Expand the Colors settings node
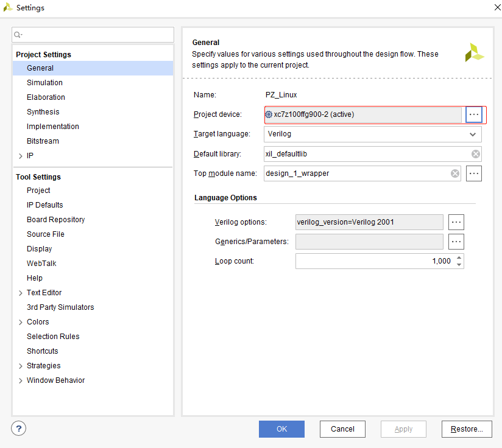Viewport: 502px width, 448px height. [x=21, y=322]
